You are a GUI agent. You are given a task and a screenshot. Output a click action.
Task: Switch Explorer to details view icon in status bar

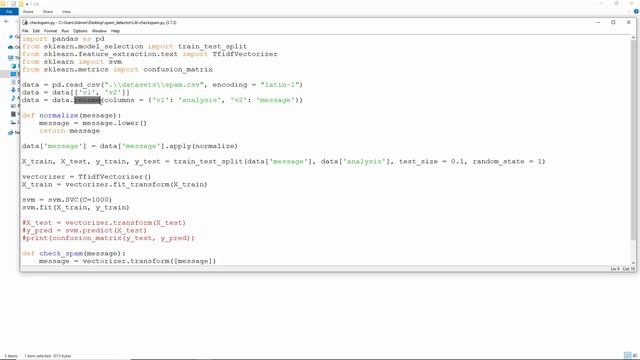pyautogui.click(x=627, y=356)
